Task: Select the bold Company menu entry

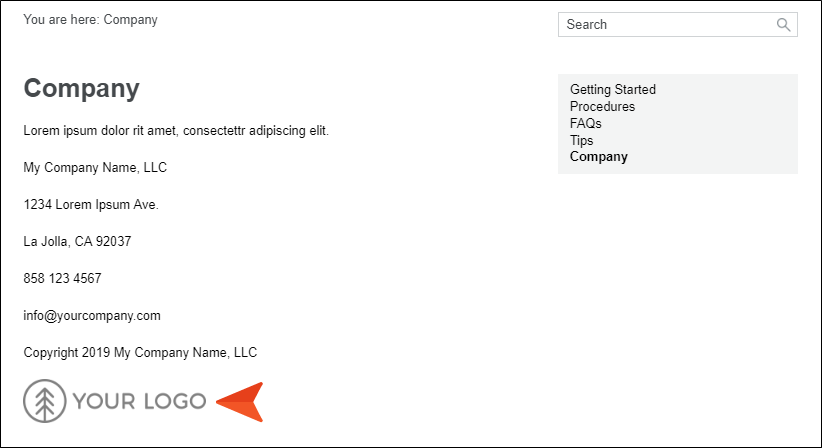Action: click(x=599, y=157)
